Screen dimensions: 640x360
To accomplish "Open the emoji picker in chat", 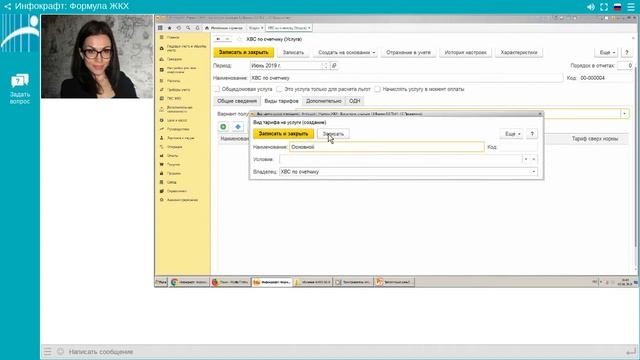I will point(60,351).
